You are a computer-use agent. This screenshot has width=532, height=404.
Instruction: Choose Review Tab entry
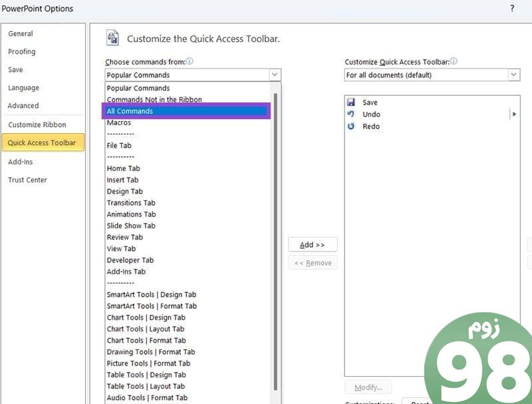[188, 238]
